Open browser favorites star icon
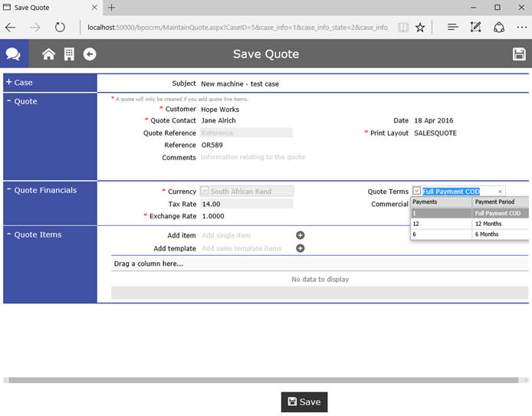 [420, 27]
